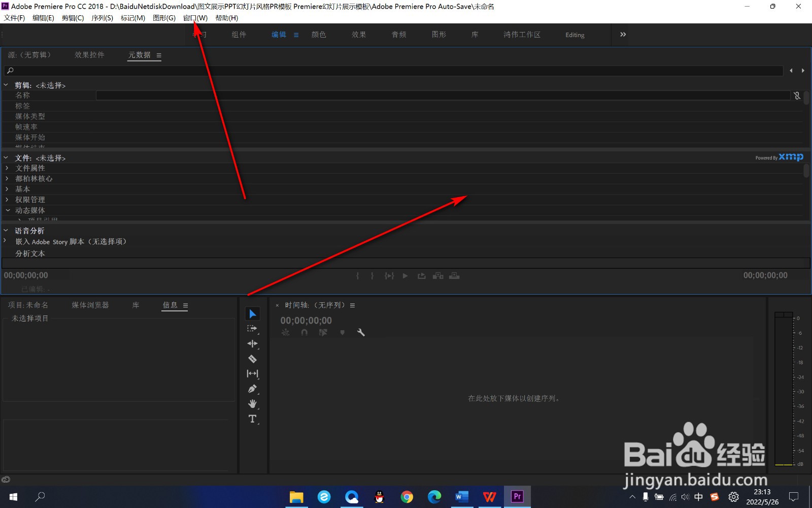The image size is (812, 508).
Task: Expand the 基本 group
Action: 7,189
